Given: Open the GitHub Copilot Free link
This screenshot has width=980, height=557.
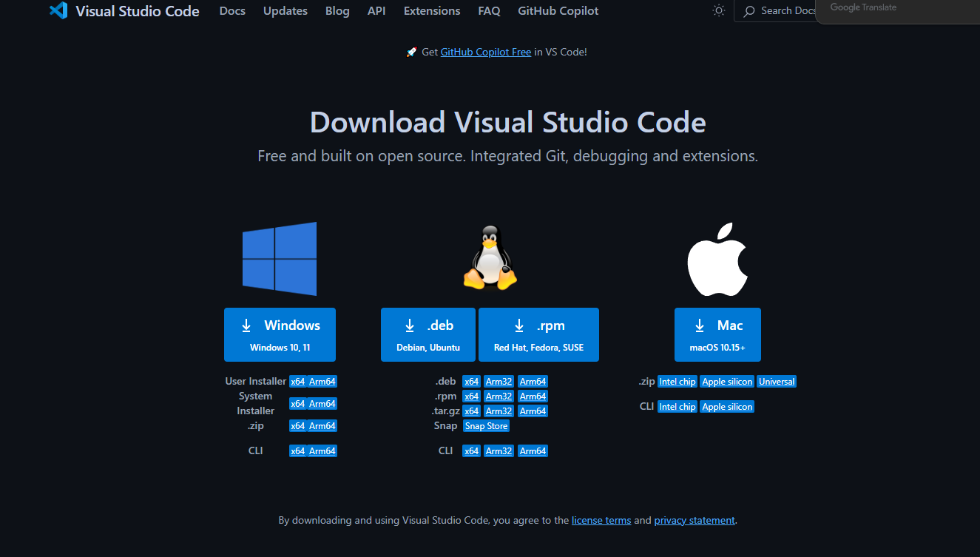Looking at the screenshot, I should click(x=486, y=52).
